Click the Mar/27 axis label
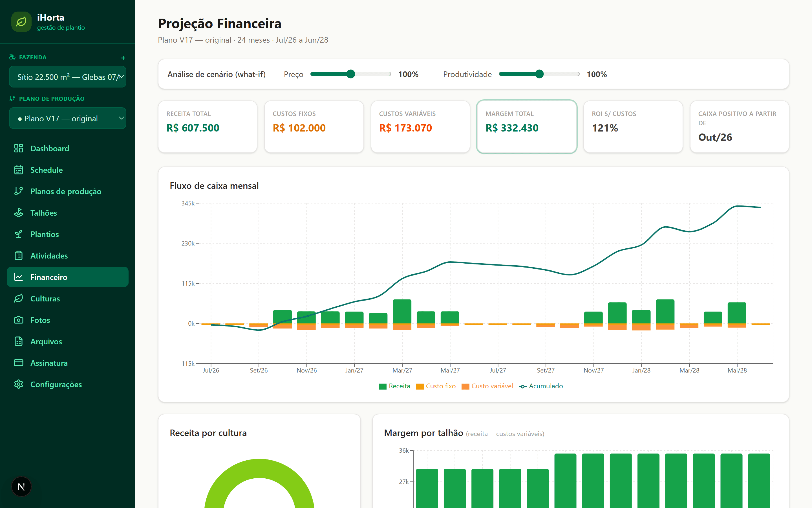 point(402,370)
